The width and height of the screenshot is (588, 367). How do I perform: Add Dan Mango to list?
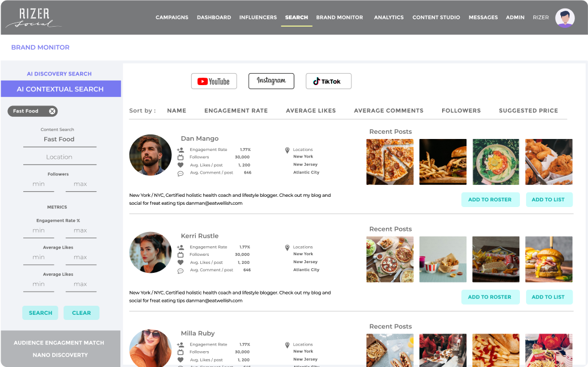pyautogui.click(x=548, y=200)
